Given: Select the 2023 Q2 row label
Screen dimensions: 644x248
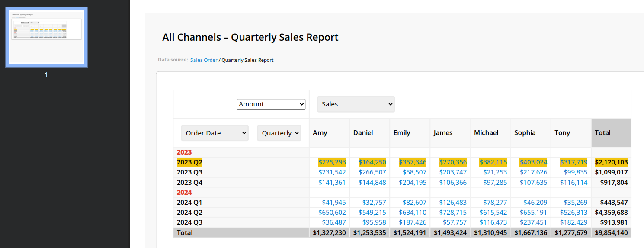Looking at the screenshot, I should [189, 162].
